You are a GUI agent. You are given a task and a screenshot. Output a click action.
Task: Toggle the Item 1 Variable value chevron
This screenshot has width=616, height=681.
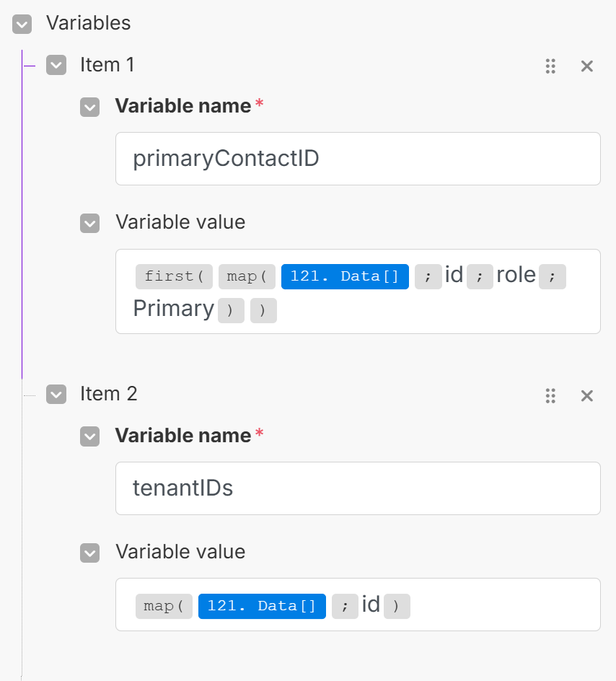(x=90, y=223)
